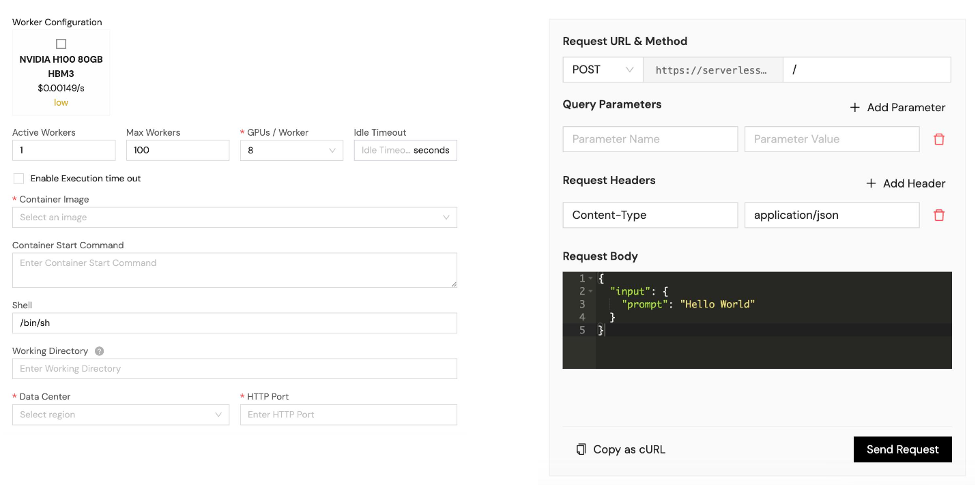The image size is (980, 493).
Task: Click the Parameter Value field
Action: pos(832,139)
